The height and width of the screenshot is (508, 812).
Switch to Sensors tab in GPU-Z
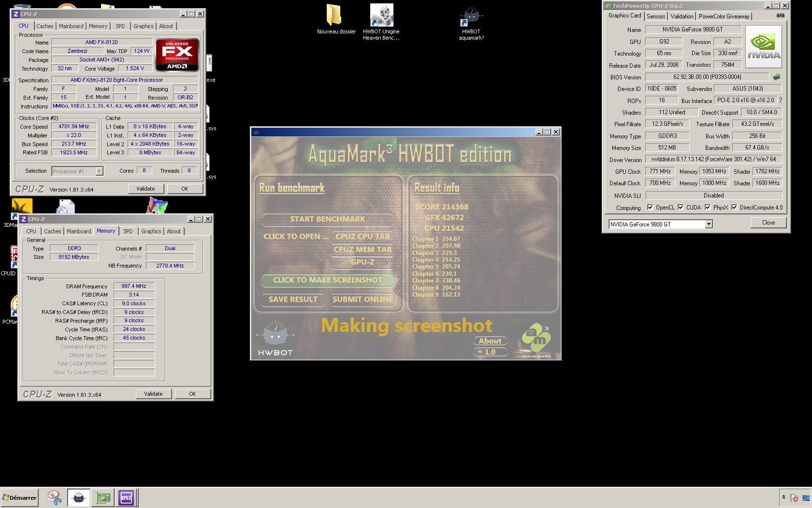tap(656, 16)
